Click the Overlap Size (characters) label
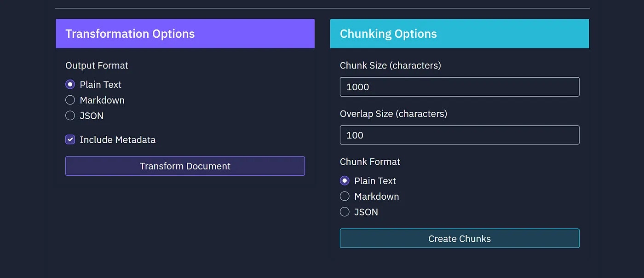 [393, 114]
